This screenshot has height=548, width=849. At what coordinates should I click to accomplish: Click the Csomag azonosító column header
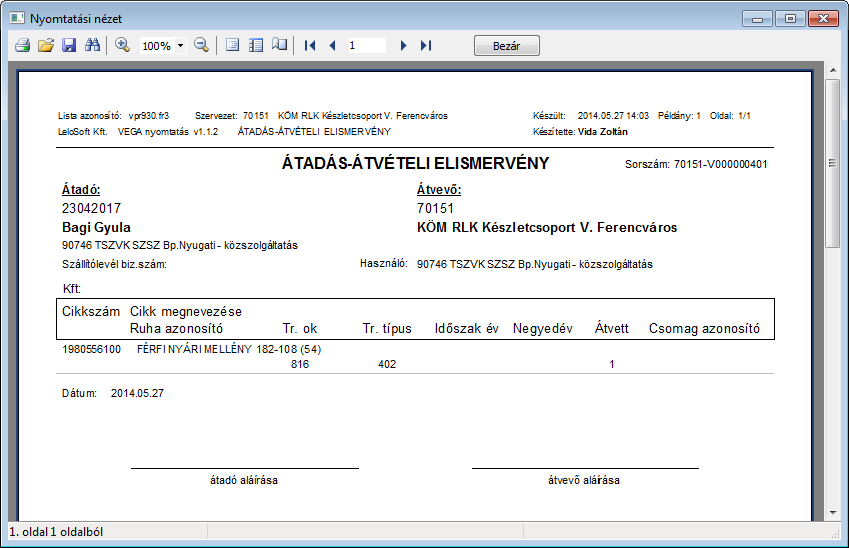704,328
